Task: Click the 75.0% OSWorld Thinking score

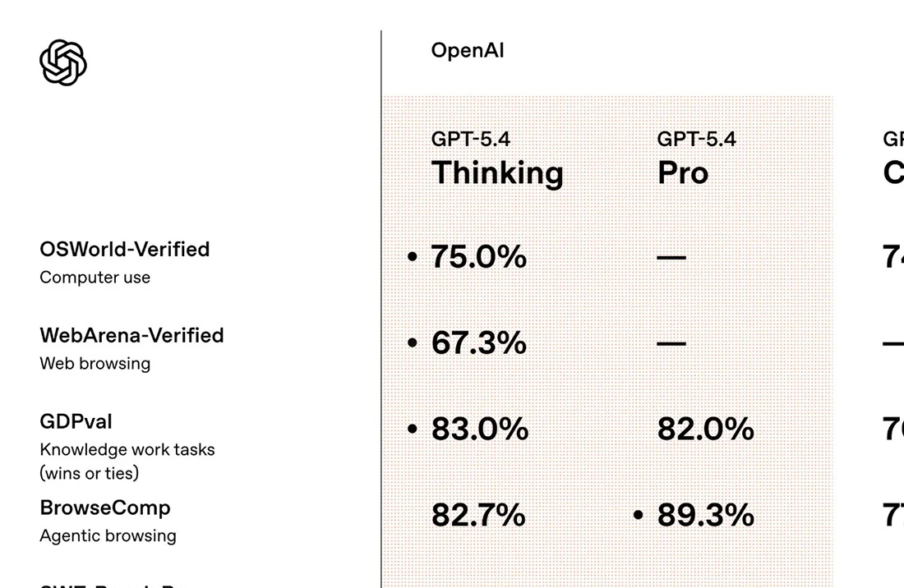Action: click(x=478, y=257)
